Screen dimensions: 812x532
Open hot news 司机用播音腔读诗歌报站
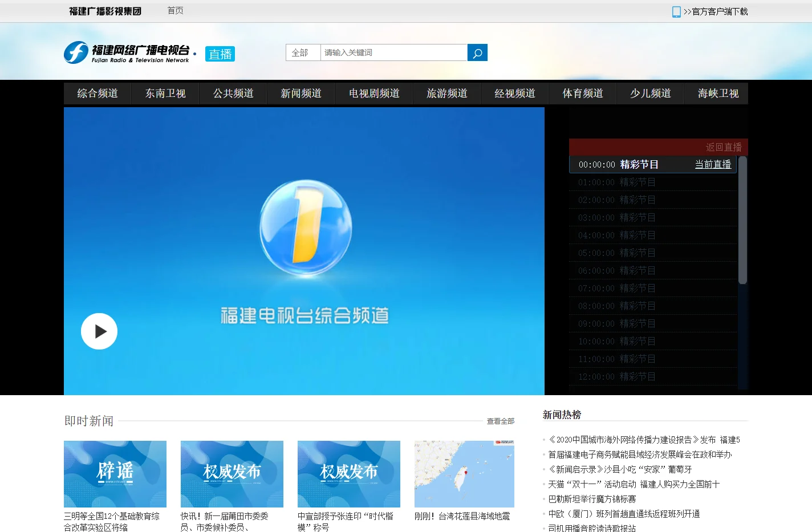592,528
